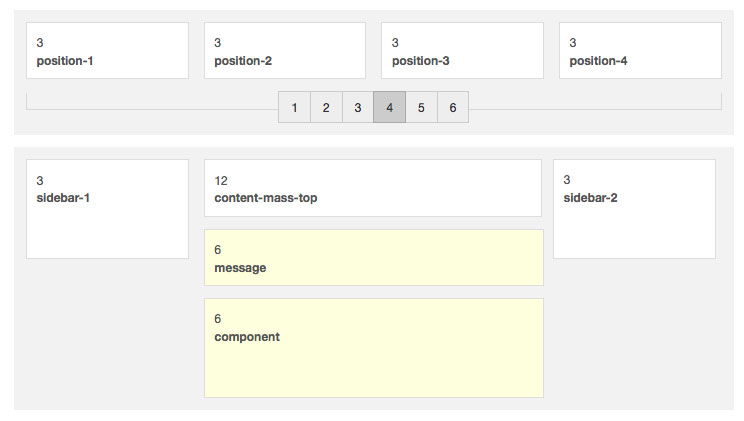The image size is (744, 421).
Task: Open page 5 in the pager
Action: (421, 107)
